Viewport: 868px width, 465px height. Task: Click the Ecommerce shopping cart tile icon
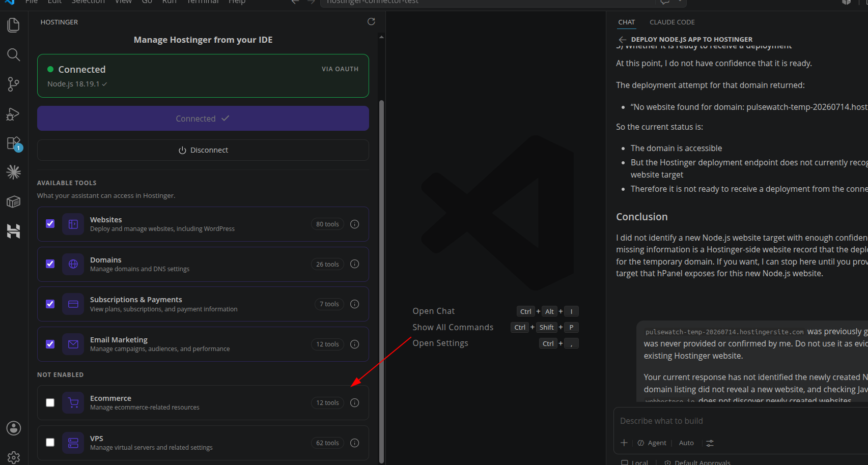(73, 403)
